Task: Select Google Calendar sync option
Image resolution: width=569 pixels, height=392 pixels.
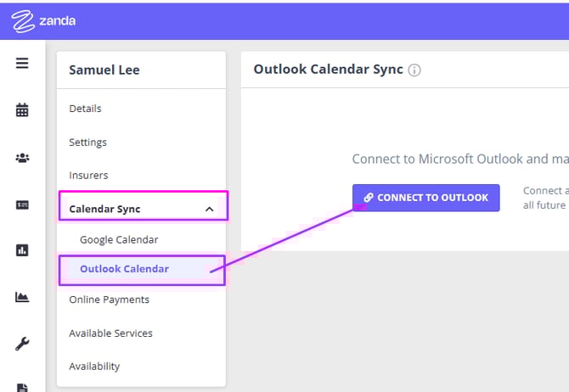Action: pyautogui.click(x=119, y=239)
